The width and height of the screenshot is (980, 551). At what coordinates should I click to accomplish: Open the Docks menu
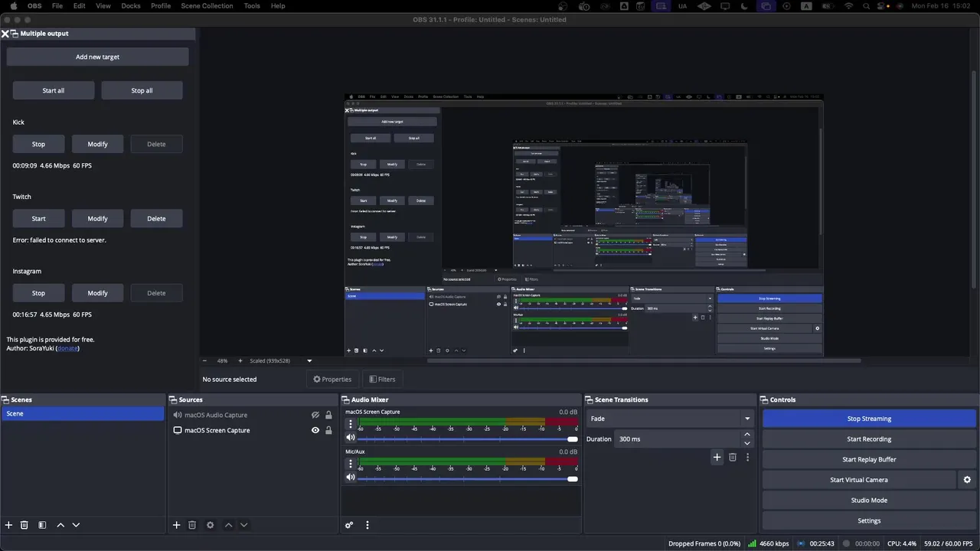tap(131, 5)
